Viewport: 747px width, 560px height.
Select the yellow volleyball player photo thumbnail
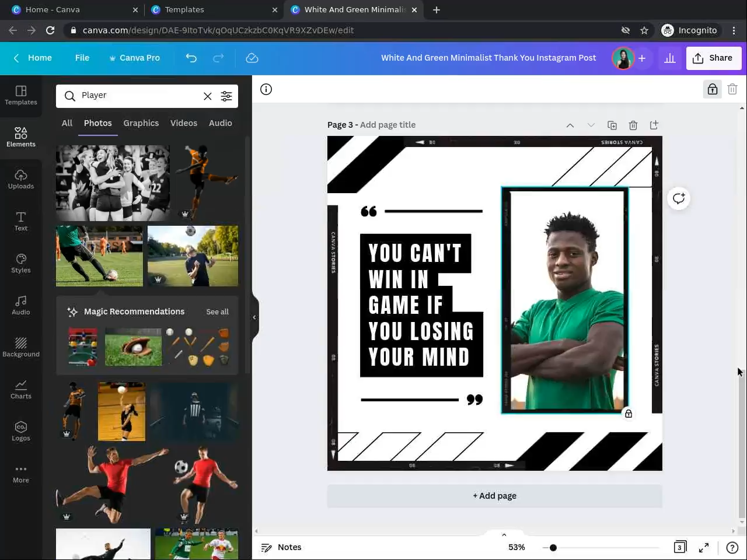(x=122, y=412)
